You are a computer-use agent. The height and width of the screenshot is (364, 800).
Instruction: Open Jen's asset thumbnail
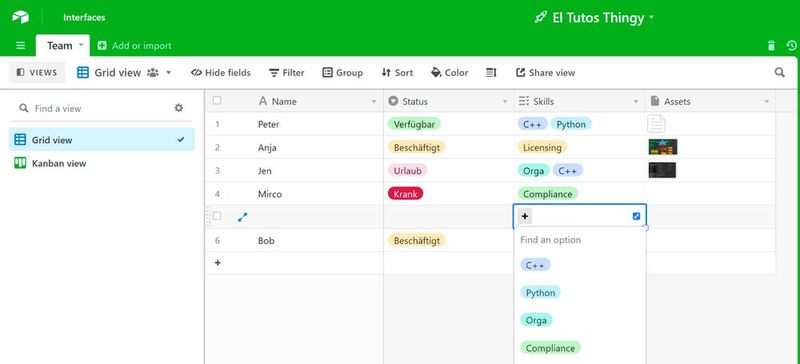point(662,170)
